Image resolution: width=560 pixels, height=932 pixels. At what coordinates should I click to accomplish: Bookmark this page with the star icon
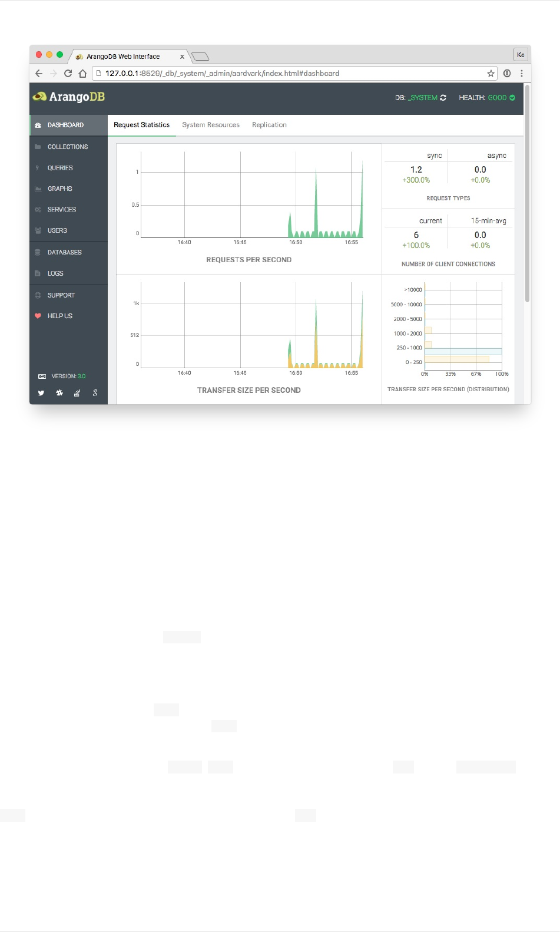[x=491, y=74]
